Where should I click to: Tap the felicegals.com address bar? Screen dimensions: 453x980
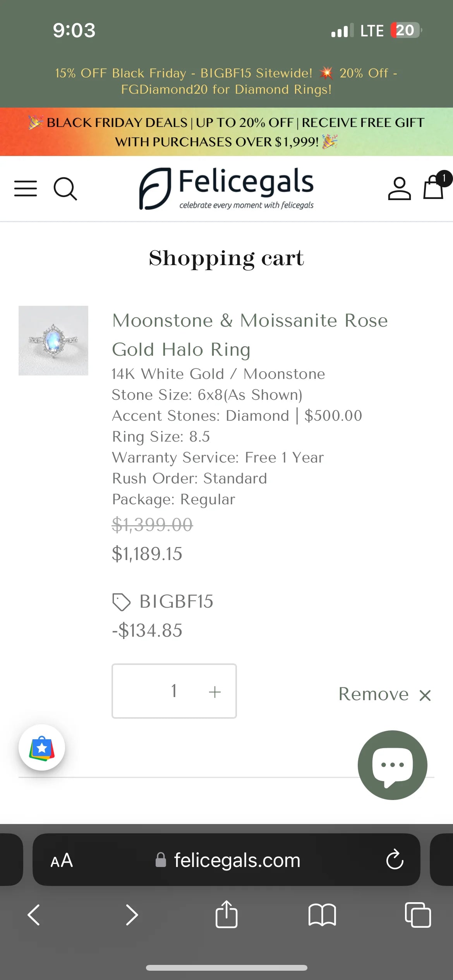pyautogui.click(x=236, y=860)
